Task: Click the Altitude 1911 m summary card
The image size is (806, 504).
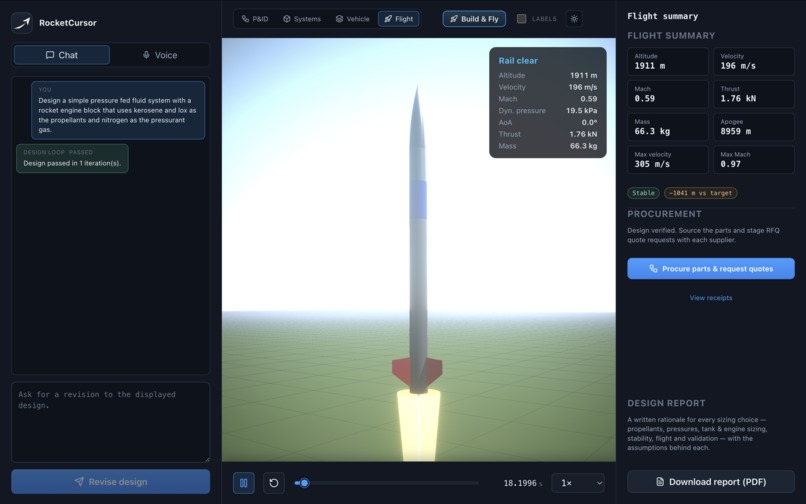Action: tap(668, 61)
